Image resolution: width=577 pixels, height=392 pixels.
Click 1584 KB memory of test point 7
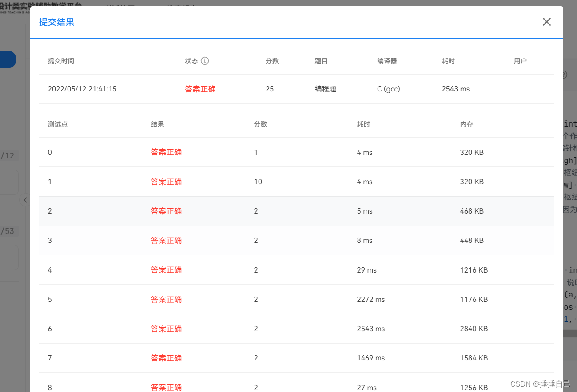[x=474, y=358]
